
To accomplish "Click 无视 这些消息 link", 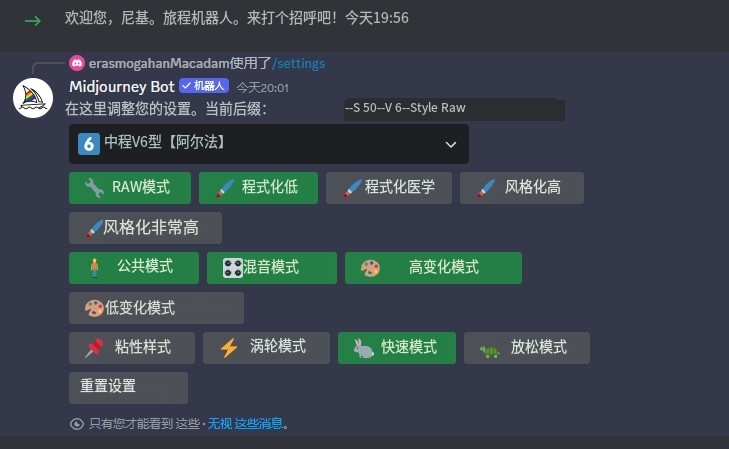I will tap(245, 423).
